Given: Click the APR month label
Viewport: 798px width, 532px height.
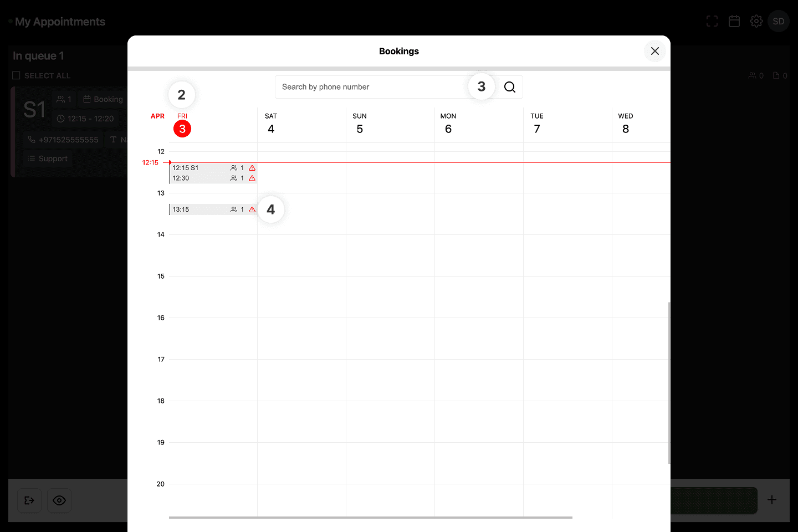Looking at the screenshot, I should [157, 116].
